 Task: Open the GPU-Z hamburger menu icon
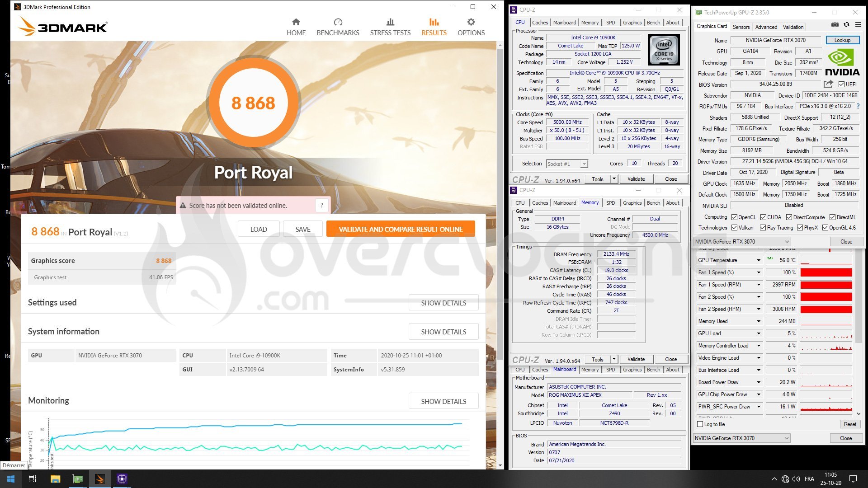click(x=858, y=25)
